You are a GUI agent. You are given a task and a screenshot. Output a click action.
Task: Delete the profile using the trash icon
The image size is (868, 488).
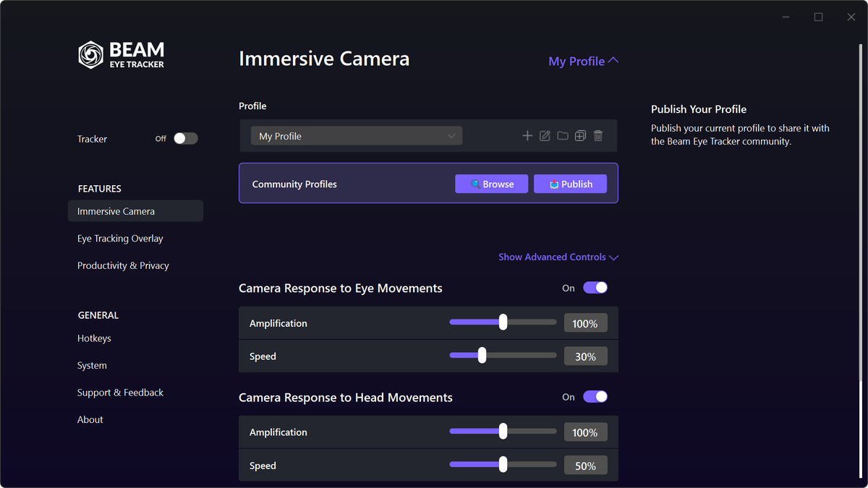[597, 135]
